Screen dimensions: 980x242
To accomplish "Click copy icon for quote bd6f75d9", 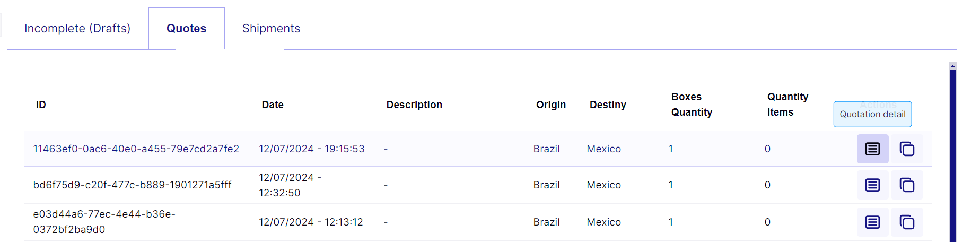I will pos(907,185).
